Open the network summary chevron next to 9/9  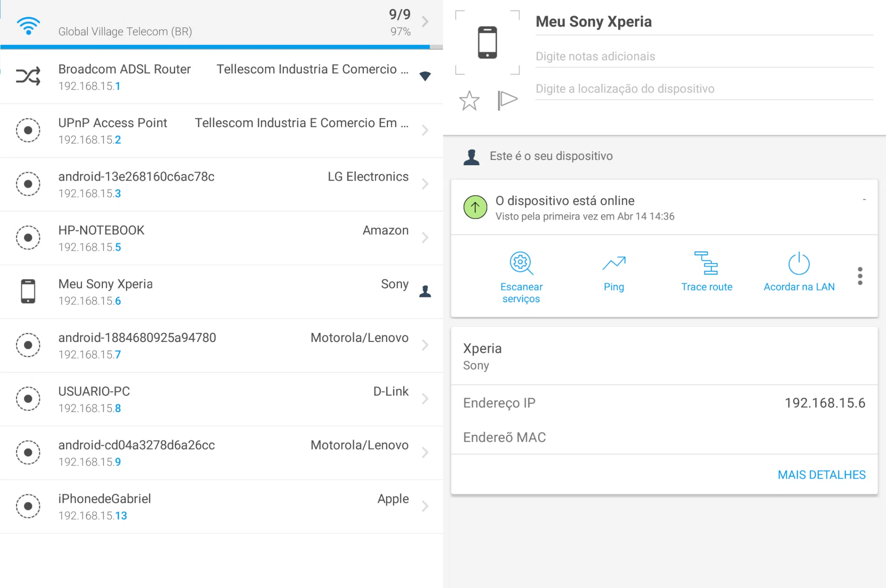pos(425,22)
